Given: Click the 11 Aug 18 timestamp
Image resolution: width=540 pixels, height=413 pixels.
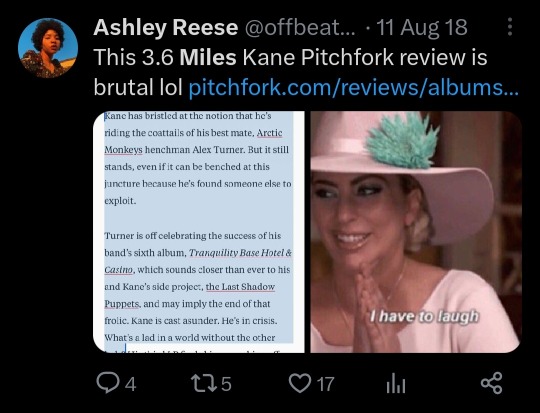Looking at the screenshot, I should click(422, 27).
